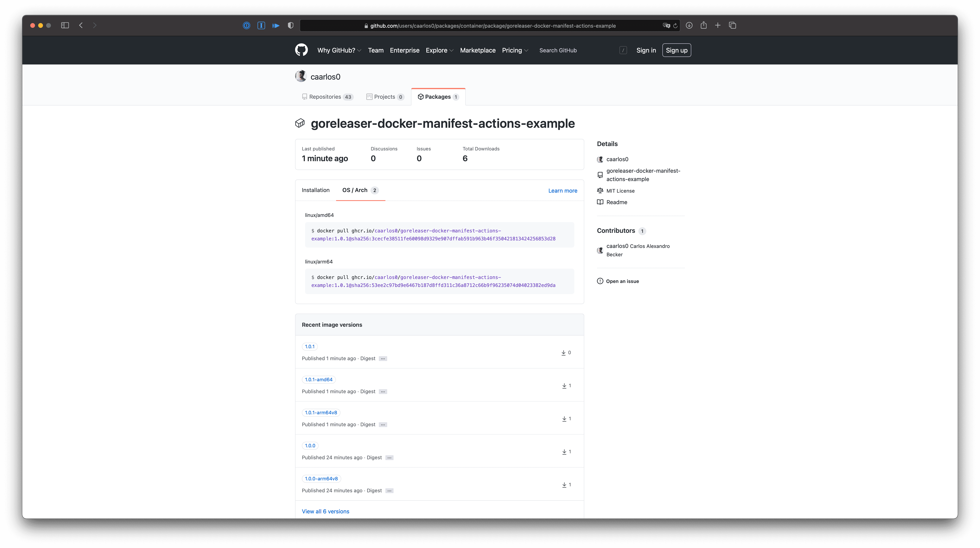980x548 pixels.
Task: Open the privacy shield icon in address bar
Action: pyautogui.click(x=291, y=25)
